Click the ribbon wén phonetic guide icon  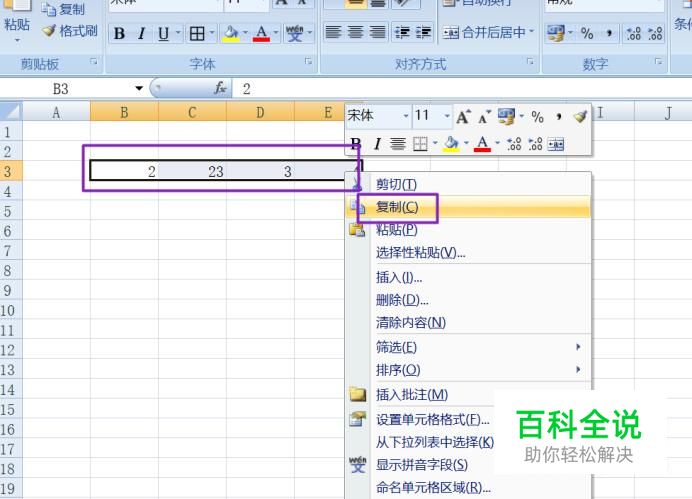pos(294,33)
